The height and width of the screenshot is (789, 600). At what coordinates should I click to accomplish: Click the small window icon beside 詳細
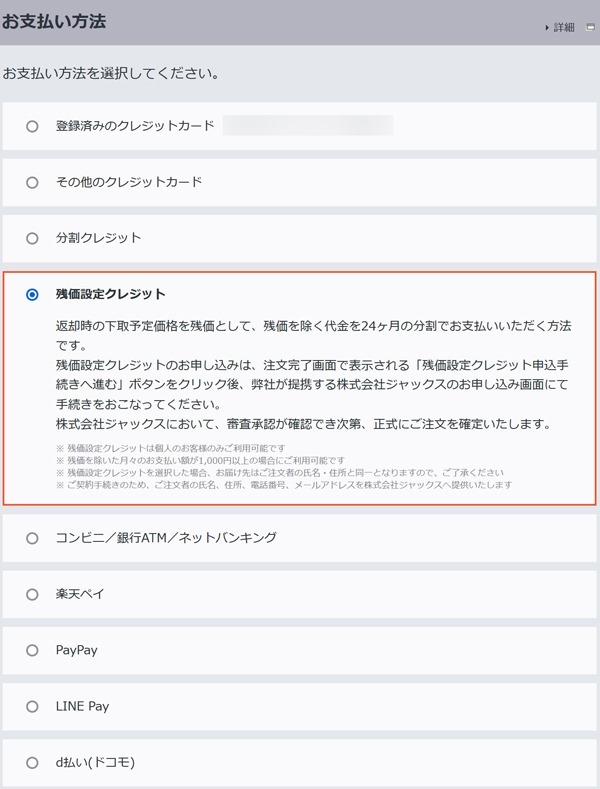click(x=590, y=27)
